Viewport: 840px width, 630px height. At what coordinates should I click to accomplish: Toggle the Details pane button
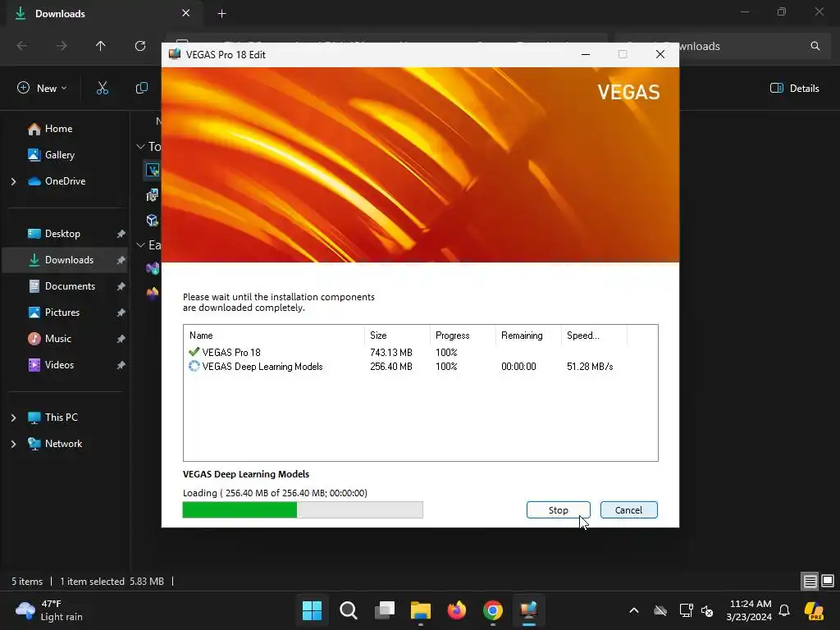794,89
